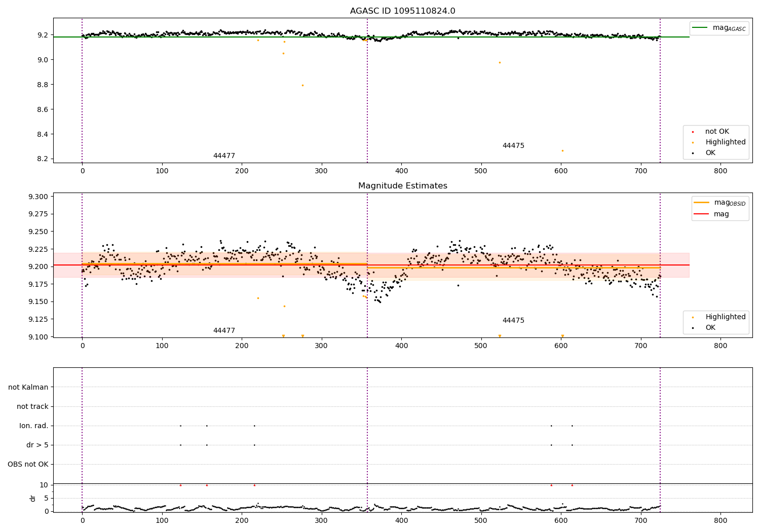Screen dimensions: 760x532
Task: Click x-tick 800 on top plot
Action: tap(720, 171)
